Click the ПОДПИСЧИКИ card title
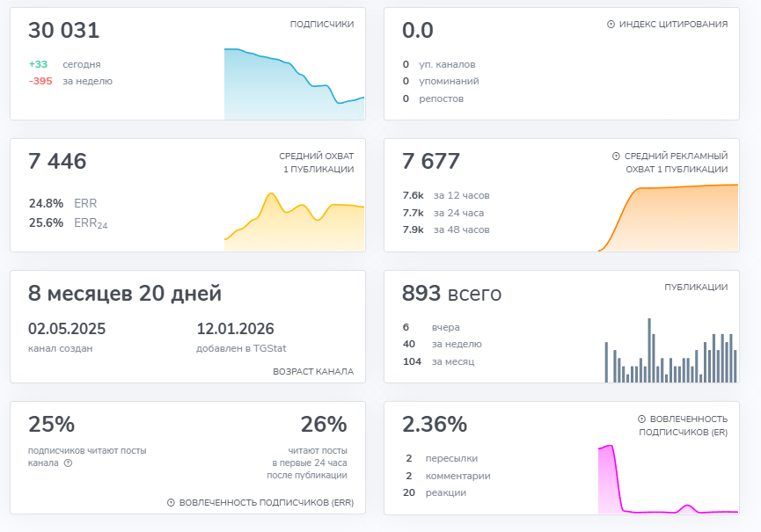The height and width of the screenshot is (532, 761). tap(322, 25)
